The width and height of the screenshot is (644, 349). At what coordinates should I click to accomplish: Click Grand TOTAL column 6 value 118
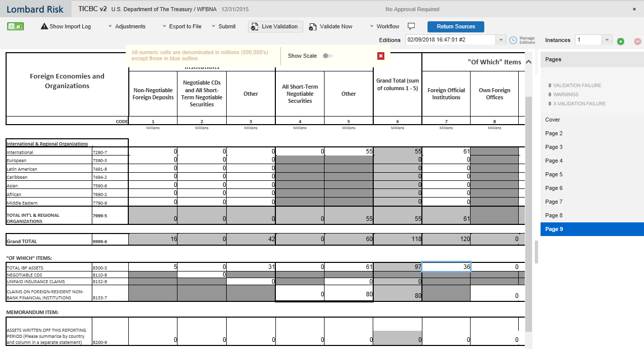point(397,239)
